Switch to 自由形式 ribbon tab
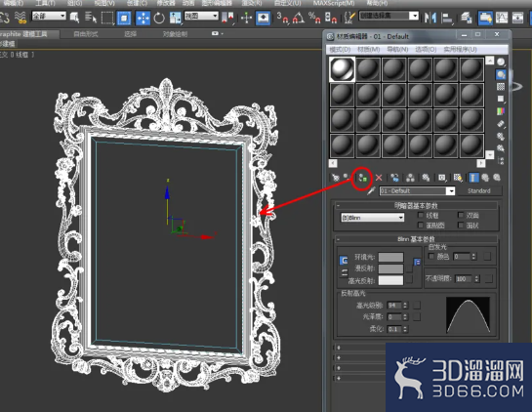 tap(86, 34)
